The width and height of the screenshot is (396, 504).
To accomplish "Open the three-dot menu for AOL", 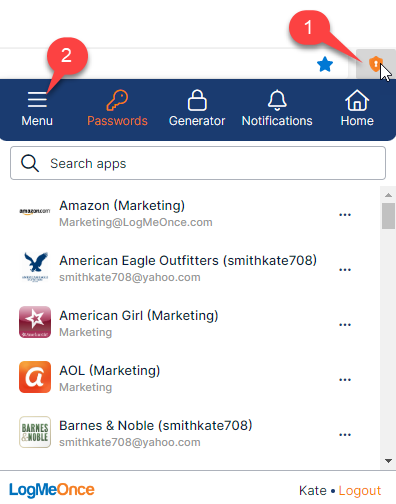I will pyautogui.click(x=345, y=380).
